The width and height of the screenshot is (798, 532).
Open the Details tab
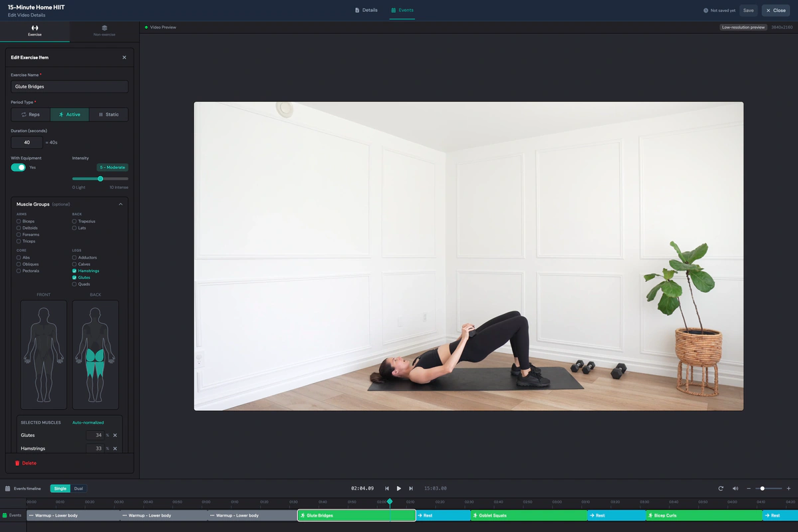tap(366, 10)
